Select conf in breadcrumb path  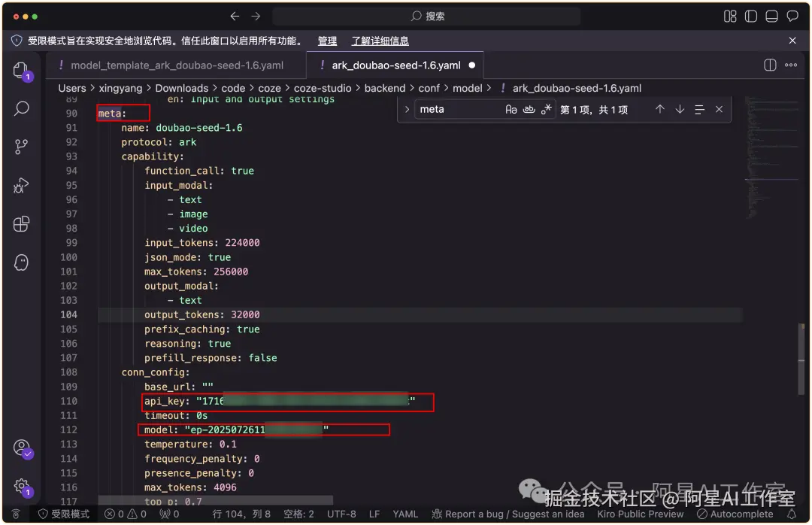coord(429,88)
